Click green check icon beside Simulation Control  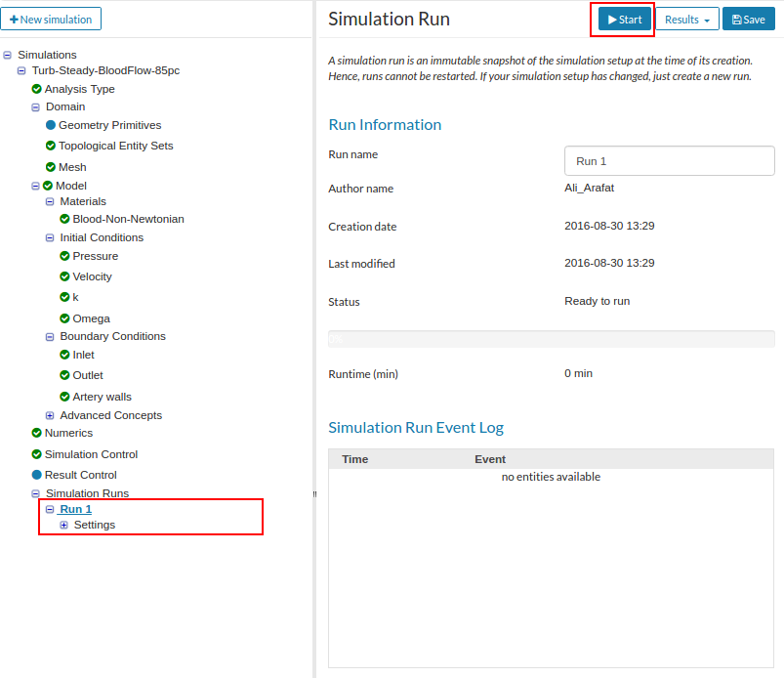[x=36, y=454]
